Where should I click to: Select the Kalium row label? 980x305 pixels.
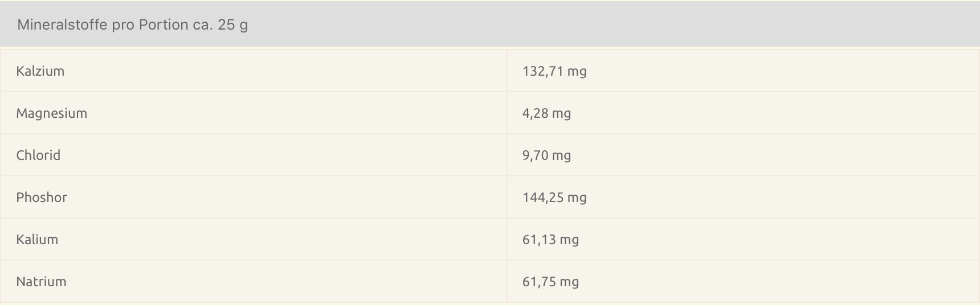tap(37, 240)
